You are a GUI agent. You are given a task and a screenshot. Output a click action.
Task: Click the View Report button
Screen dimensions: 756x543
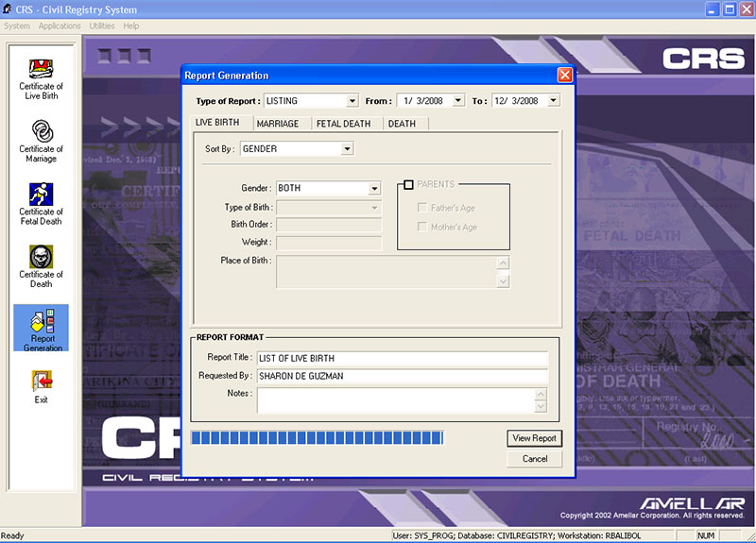pyautogui.click(x=535, y=438)
